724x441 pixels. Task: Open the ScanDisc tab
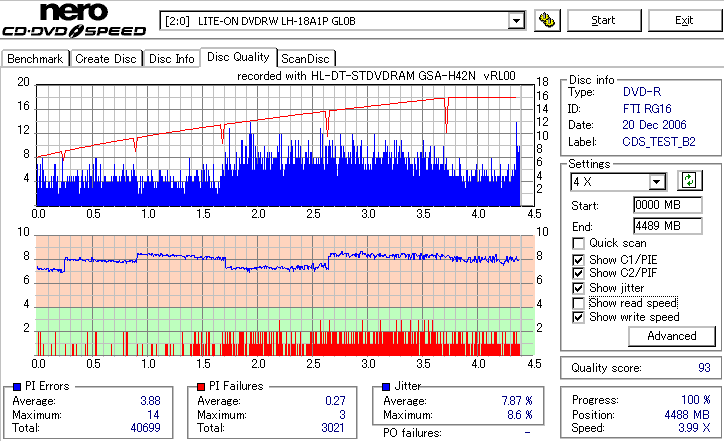[305, 59]
